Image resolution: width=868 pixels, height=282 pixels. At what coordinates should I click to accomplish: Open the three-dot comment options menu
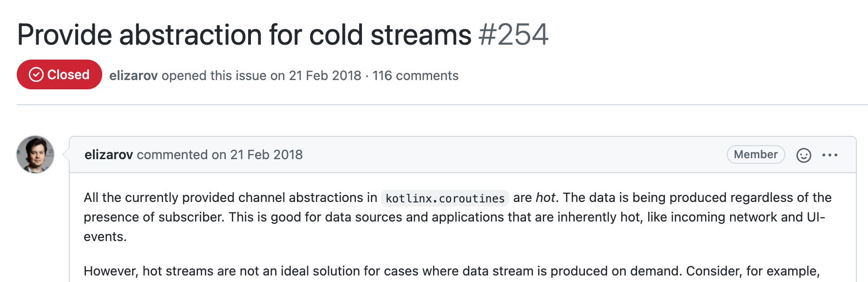(829, 155)
